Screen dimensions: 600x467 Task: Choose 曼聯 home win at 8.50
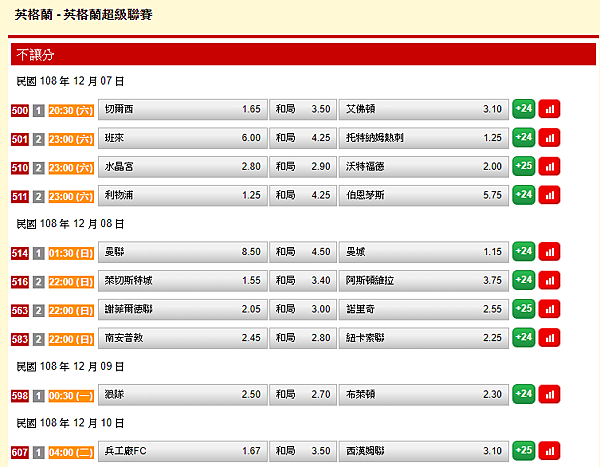[x=183, y=252]
